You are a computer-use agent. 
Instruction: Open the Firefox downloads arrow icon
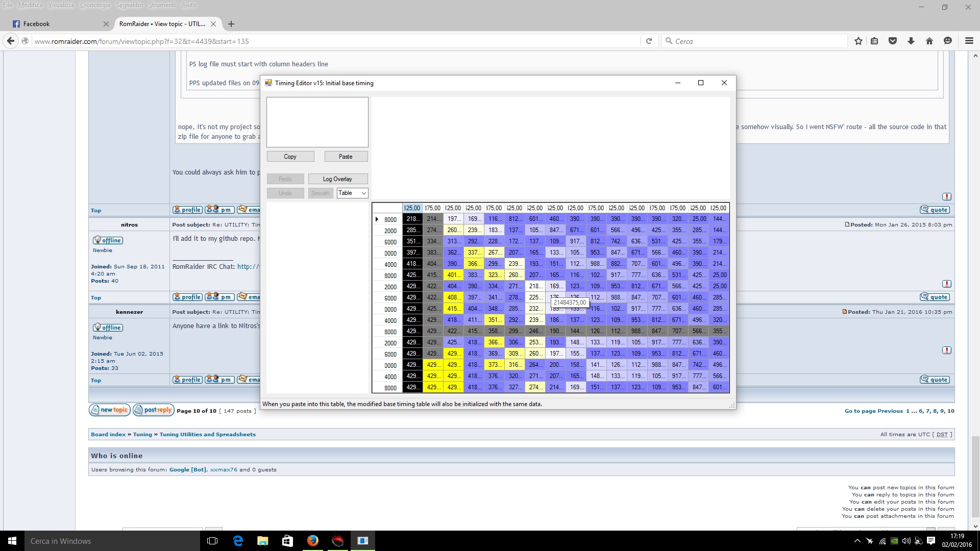coord(911,41)
